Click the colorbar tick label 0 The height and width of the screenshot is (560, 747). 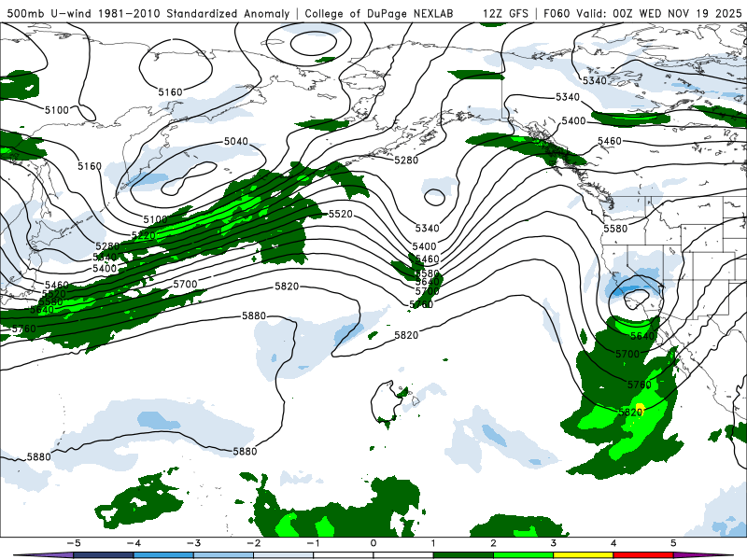coord(373,543)
